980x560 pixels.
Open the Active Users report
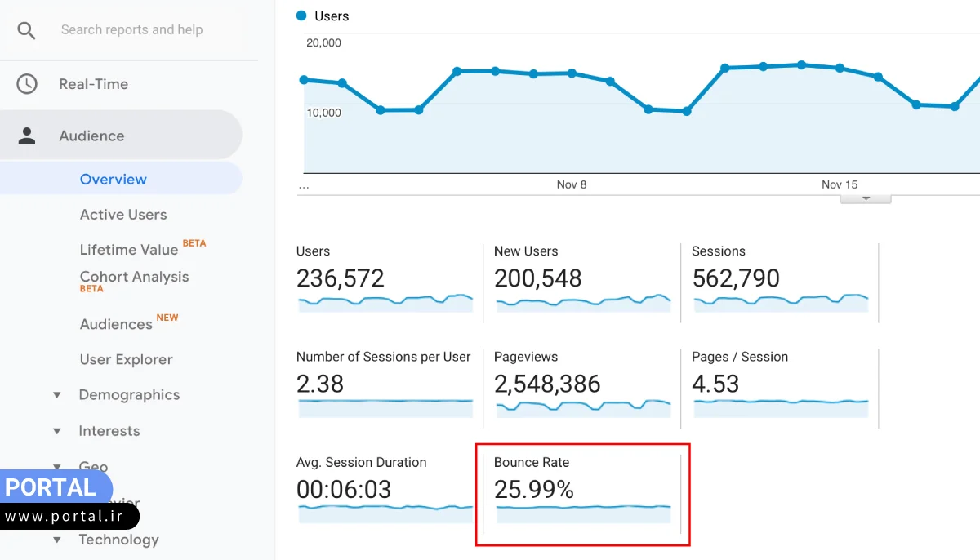click(x=123, y=215)
